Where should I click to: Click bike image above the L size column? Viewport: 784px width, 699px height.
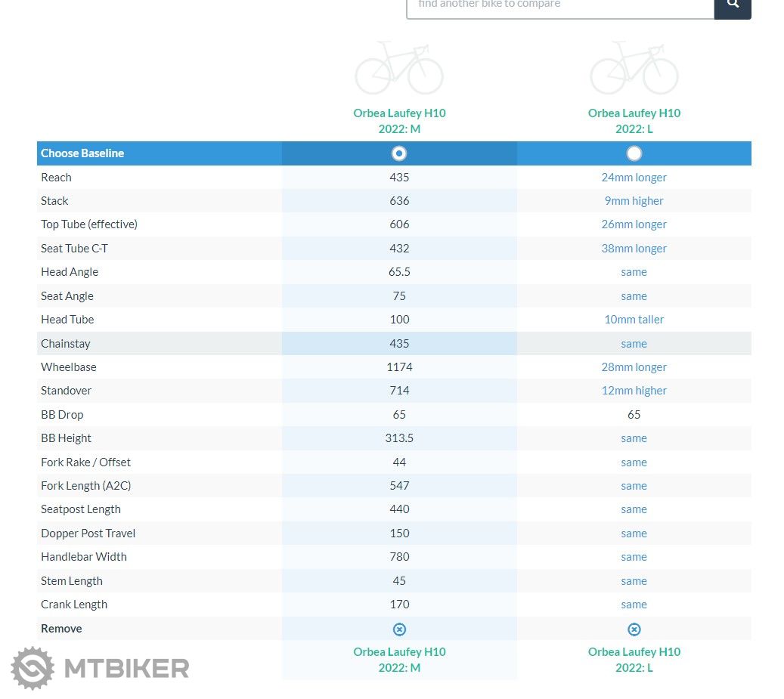coord(634,69)
